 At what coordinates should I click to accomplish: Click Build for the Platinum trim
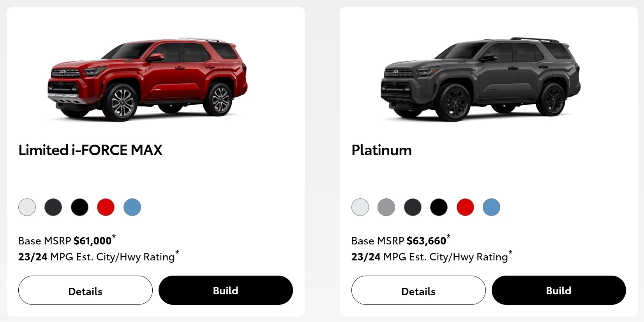coord(558,290)
